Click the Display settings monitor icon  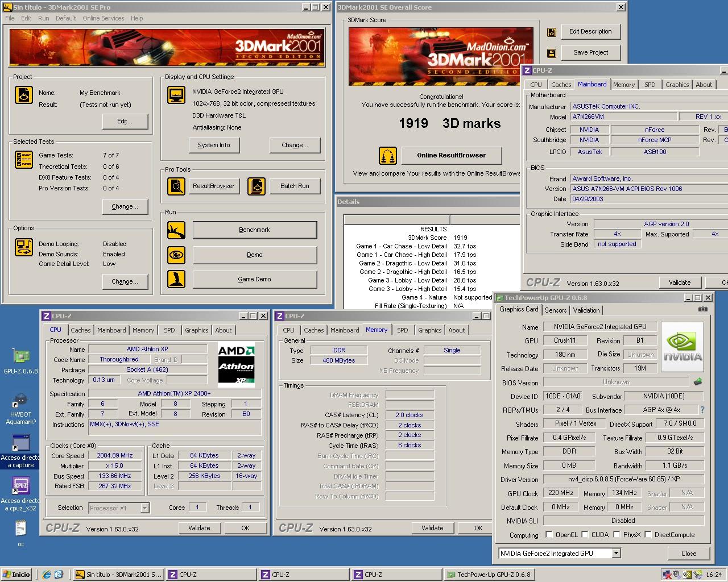(x=176, y=95)
